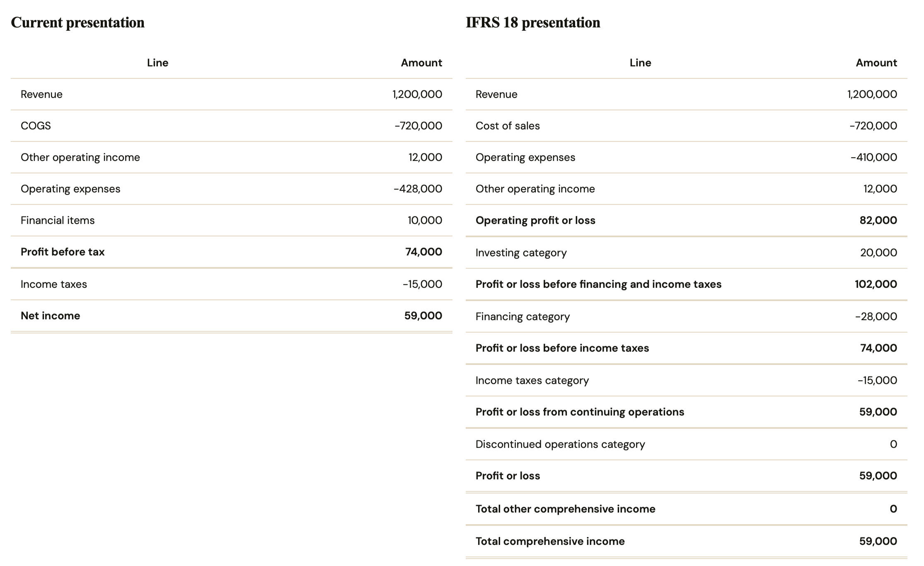
Task: Select Discontinued operations category label
Action: pos(560,444)
